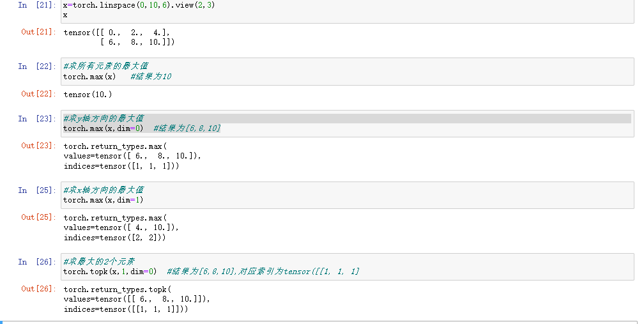The image size is (644, 324).
Task: Click the Out[23] output prompt
Action: [38, 145]
